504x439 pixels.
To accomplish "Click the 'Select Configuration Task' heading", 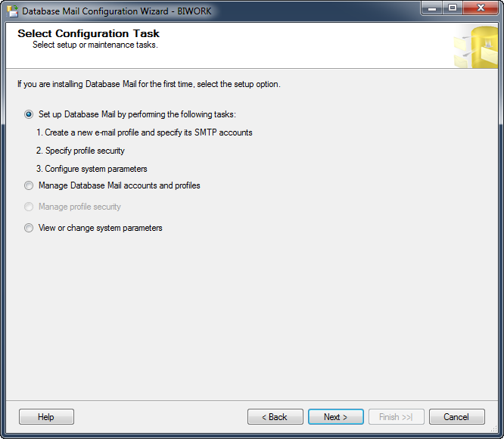I will pyautogui.click(x=89, y=33).
